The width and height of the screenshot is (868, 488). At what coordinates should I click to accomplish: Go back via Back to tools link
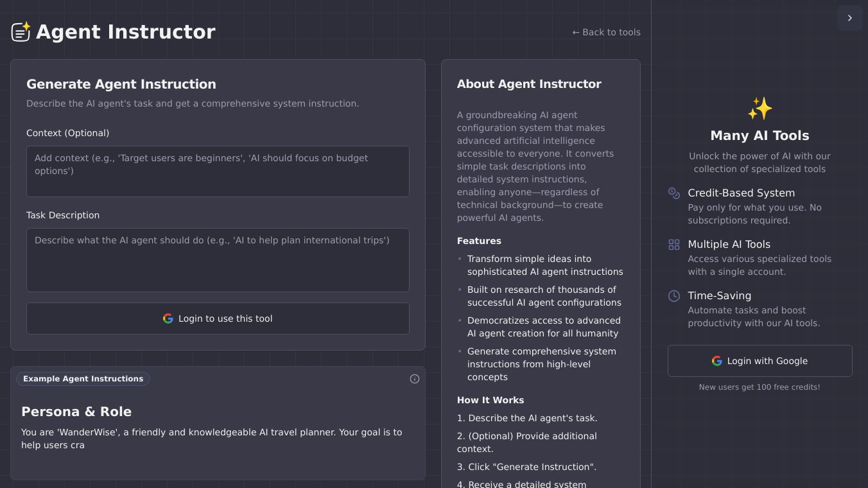tap(606, 32)
